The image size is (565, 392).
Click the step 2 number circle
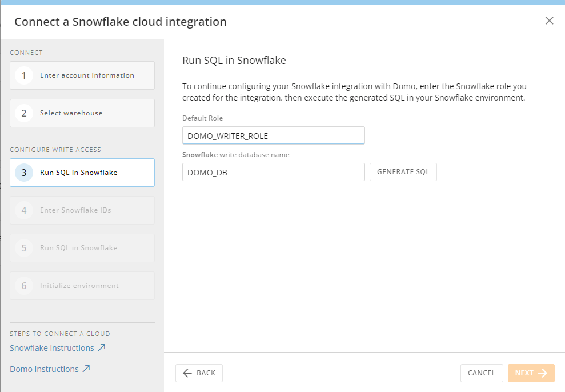24,113
